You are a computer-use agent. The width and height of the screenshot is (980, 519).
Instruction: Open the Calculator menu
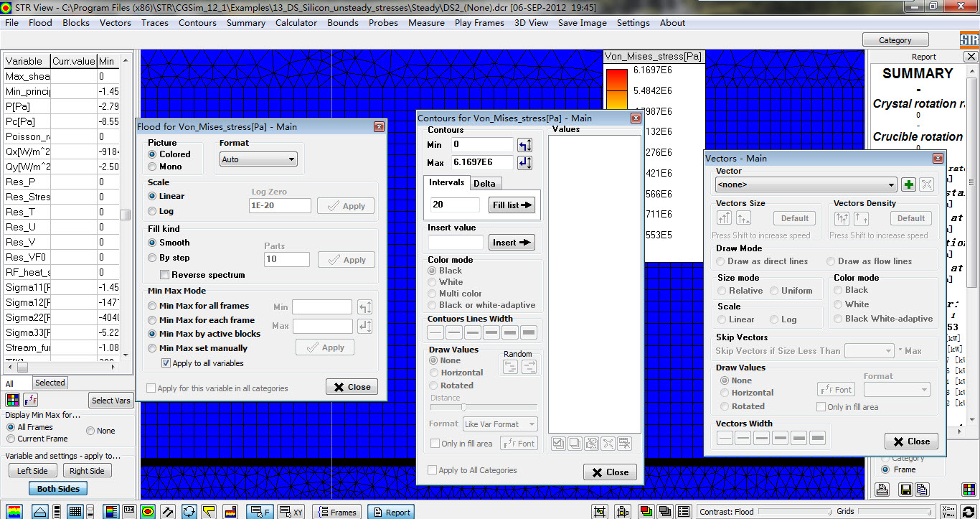coord(296,23)
